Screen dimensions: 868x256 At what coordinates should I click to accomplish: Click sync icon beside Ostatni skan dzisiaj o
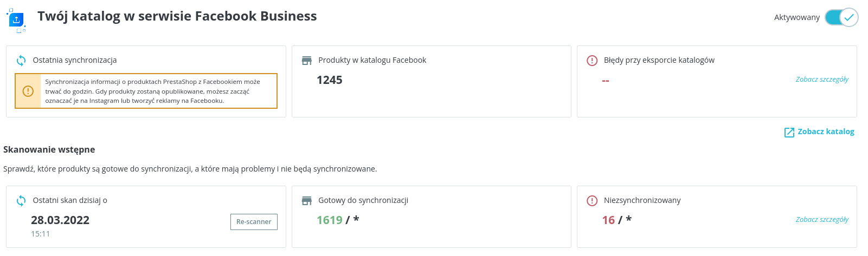coord(21,200)
